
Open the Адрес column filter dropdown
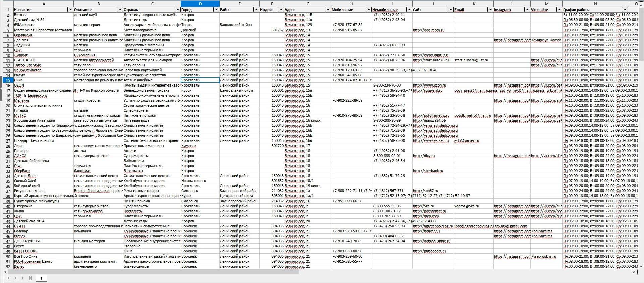(x=328, y=10)
